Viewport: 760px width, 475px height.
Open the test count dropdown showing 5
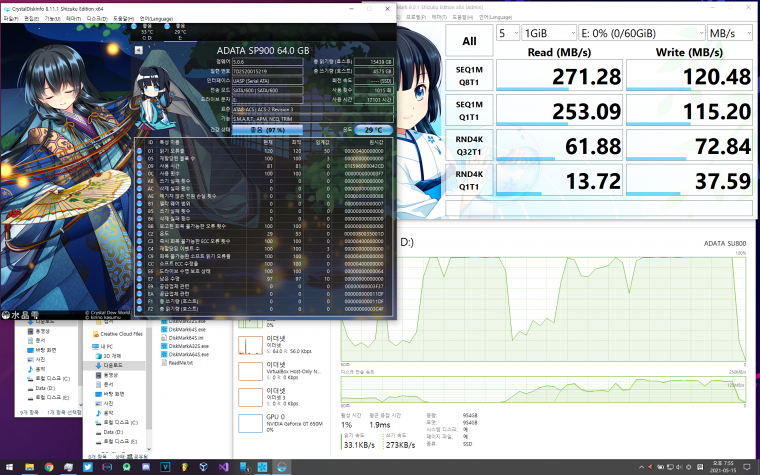point(508,33)
